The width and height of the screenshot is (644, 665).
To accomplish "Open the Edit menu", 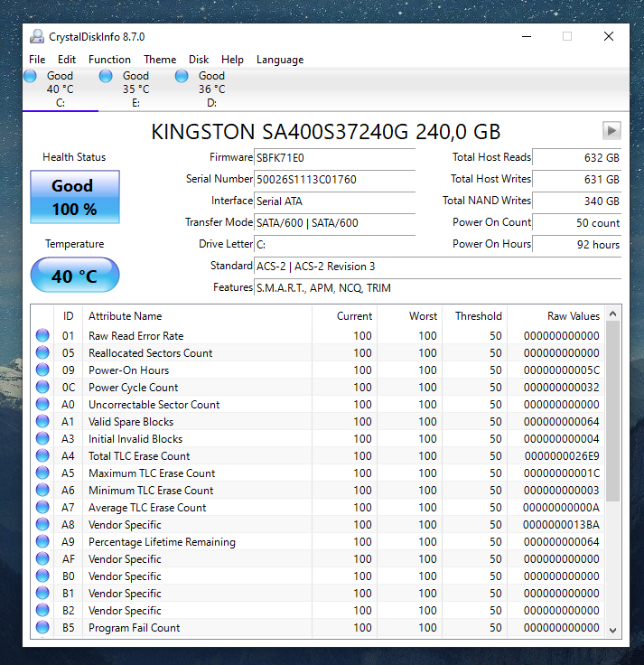I will click(67, 60).
